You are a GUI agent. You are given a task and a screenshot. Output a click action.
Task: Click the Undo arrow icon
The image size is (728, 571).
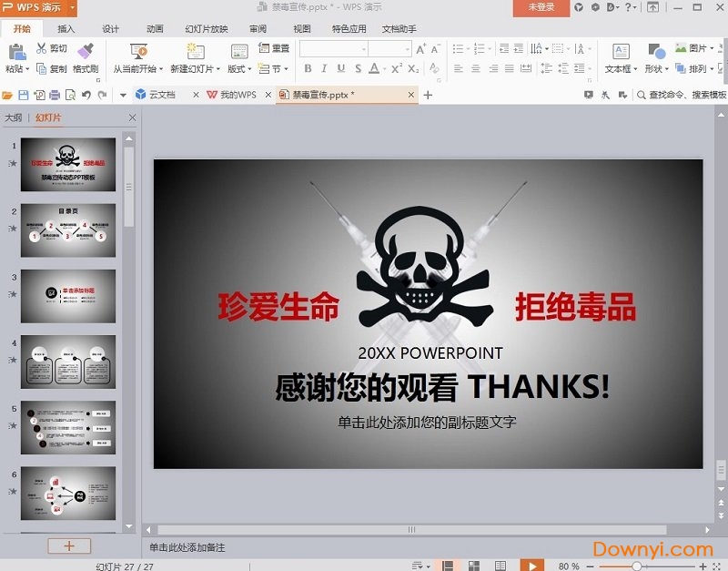click(x=86, y=95)
